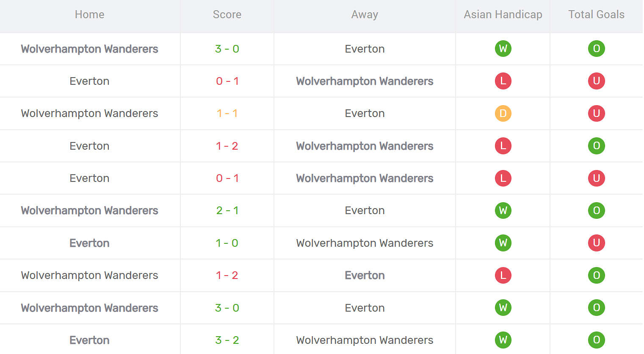The image size is (644, 354).
Task: Click the green W badge for 3-2 last row
Action: click(x=503, y=340)
